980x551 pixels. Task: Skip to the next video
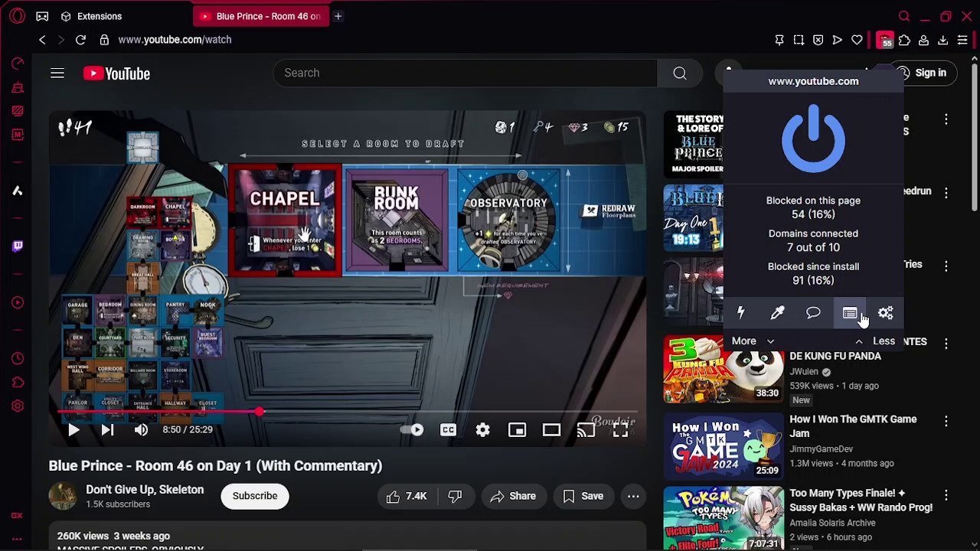[x=107, y=430]
